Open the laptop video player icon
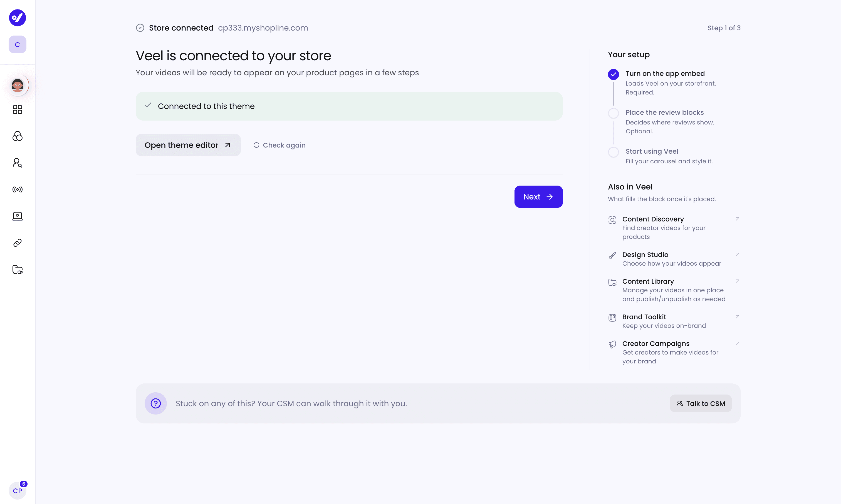Screen dimensions: 841x504 click(x=17, y=216)
